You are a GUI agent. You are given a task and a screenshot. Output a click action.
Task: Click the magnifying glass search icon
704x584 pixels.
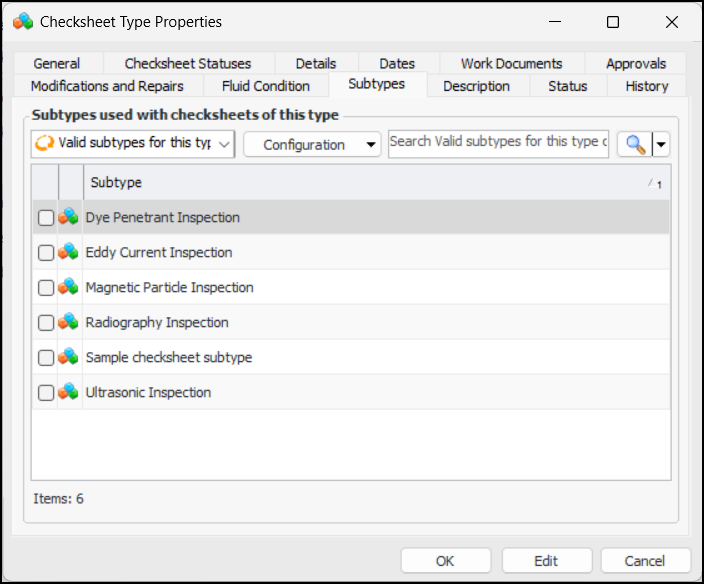634,144
